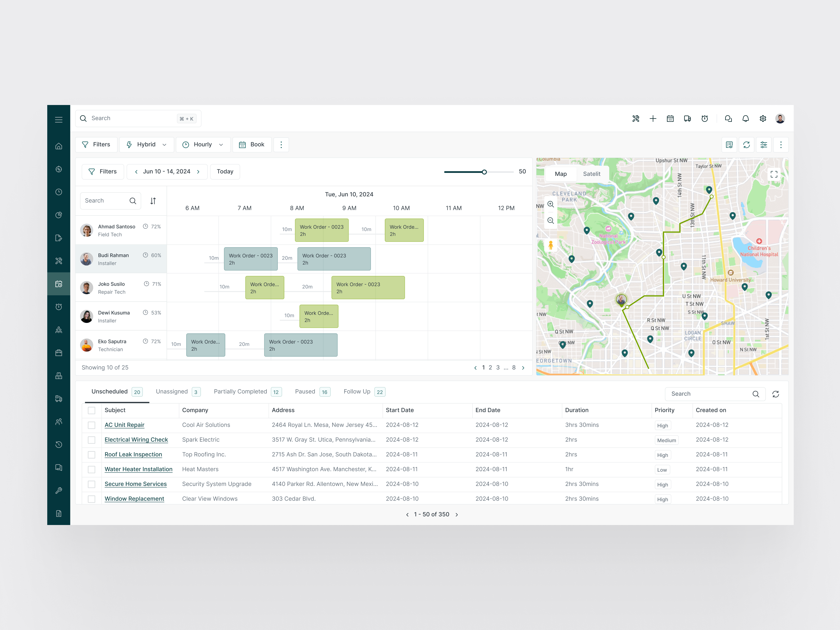Open the Home icon in the sidebar

coord(59,146)
